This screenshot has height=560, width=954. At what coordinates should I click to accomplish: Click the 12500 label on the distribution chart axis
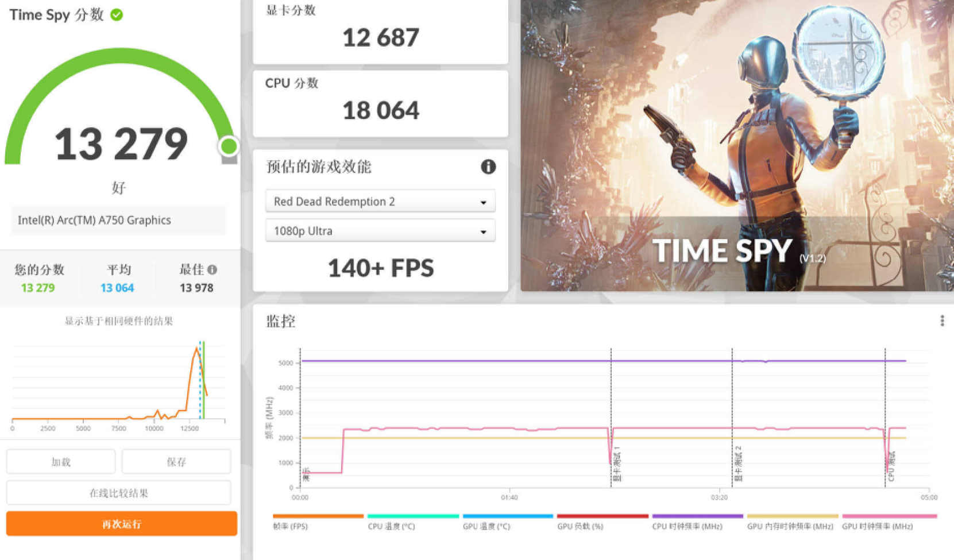click(190, 428)
